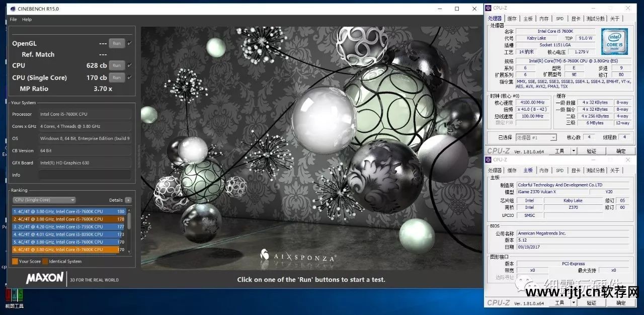Toggle the OpenGL test checkbox
This screenshot has width=644, height=315.
pyautogui.click(x=129, y=43)
